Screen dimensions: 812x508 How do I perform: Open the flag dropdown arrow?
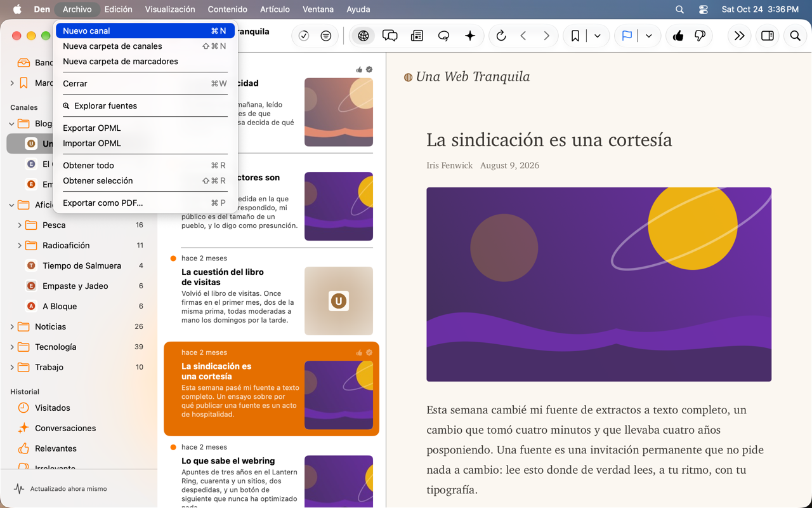pyautogui.click(x=649, y=36)
